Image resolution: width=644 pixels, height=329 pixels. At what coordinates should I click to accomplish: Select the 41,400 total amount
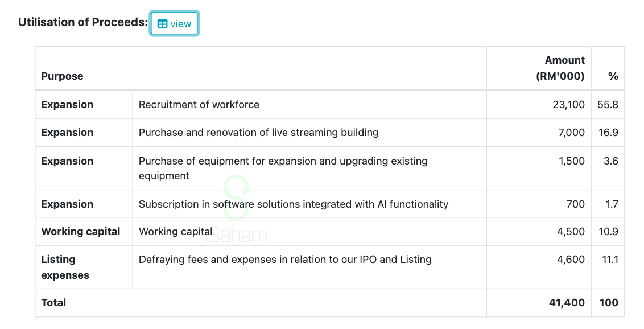(567, 303)
